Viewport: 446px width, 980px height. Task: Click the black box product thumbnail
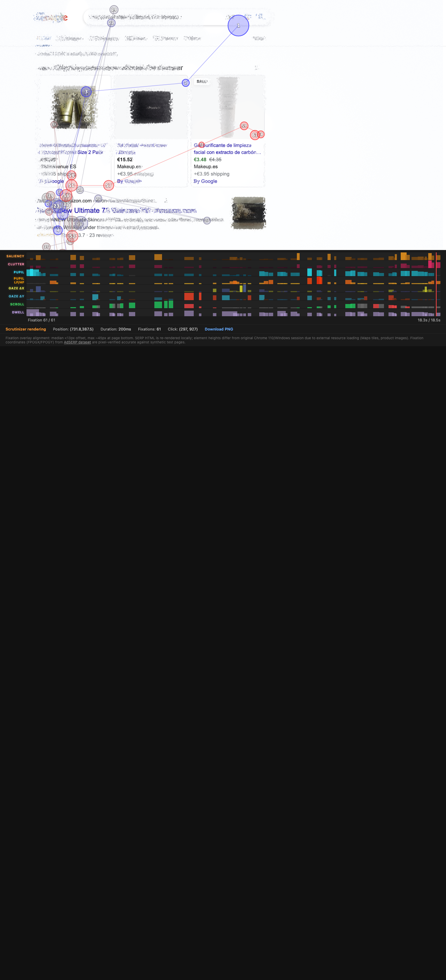click(151, 107)
